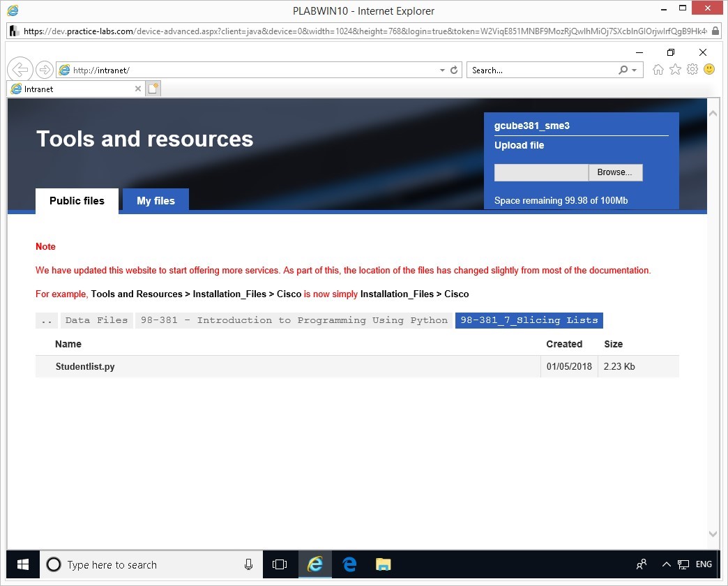Expand the search provider dropdown arrow

pos(634,70)
